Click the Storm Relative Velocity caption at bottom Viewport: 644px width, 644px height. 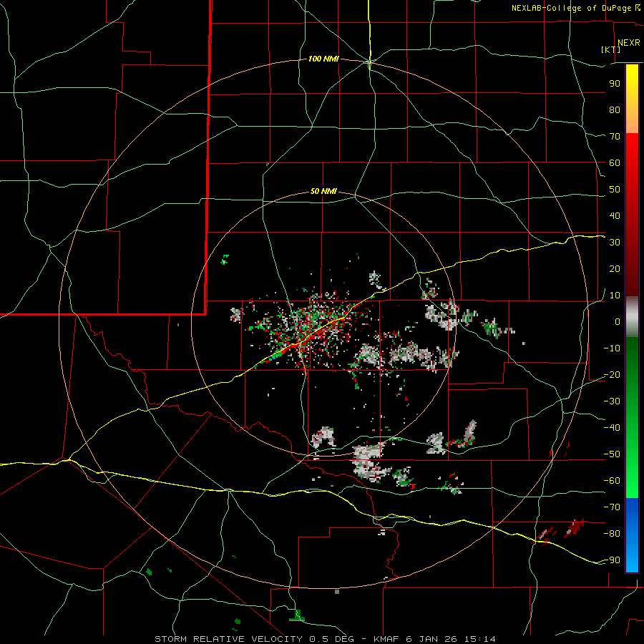pos(325,639)
